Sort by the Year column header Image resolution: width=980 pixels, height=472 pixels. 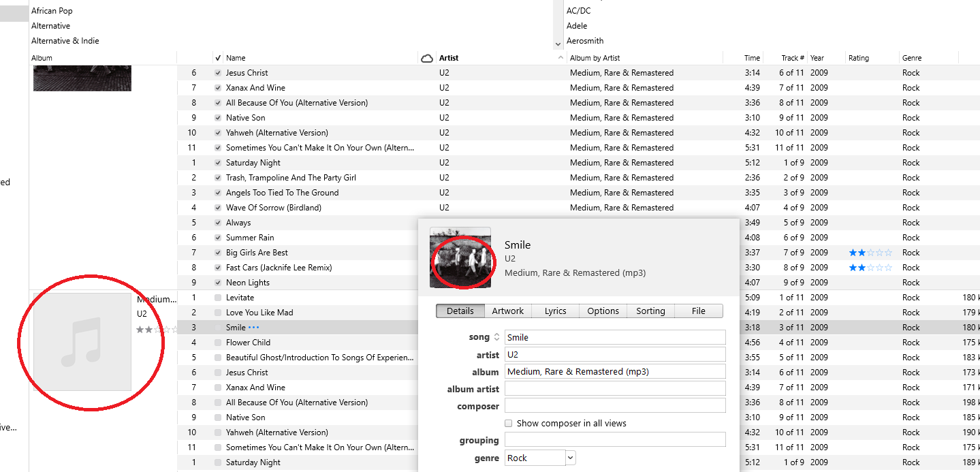coord(817,58)
